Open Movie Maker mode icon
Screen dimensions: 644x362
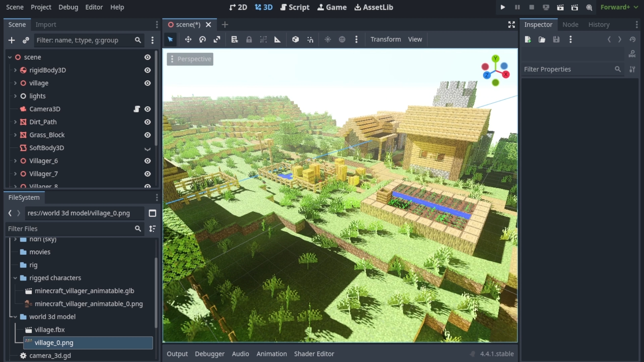pos(589,7)
